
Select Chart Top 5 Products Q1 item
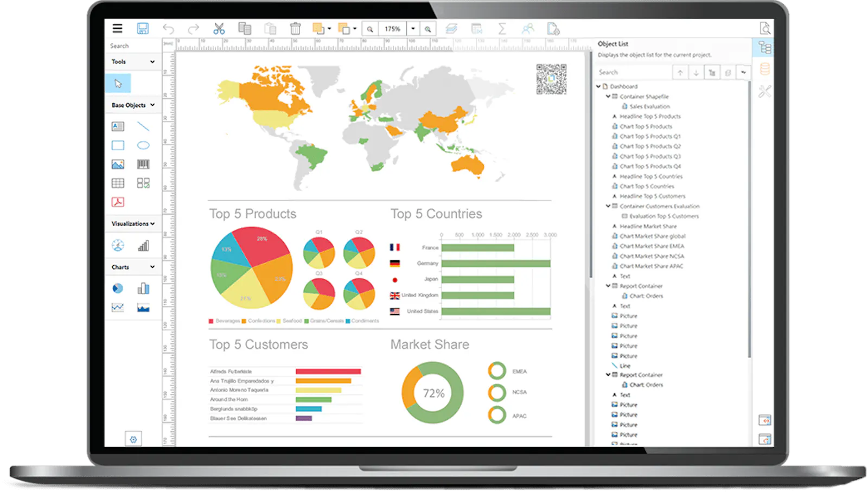[x=650, y=137]
